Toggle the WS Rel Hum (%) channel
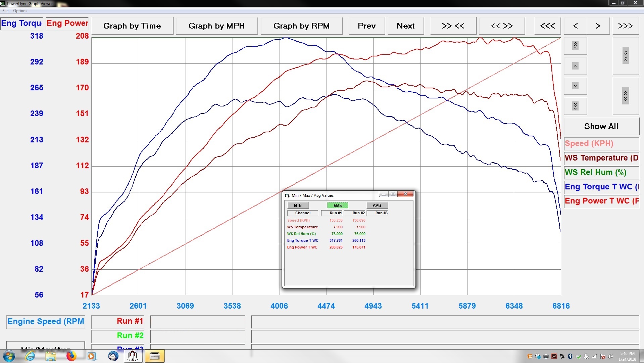 601,173
